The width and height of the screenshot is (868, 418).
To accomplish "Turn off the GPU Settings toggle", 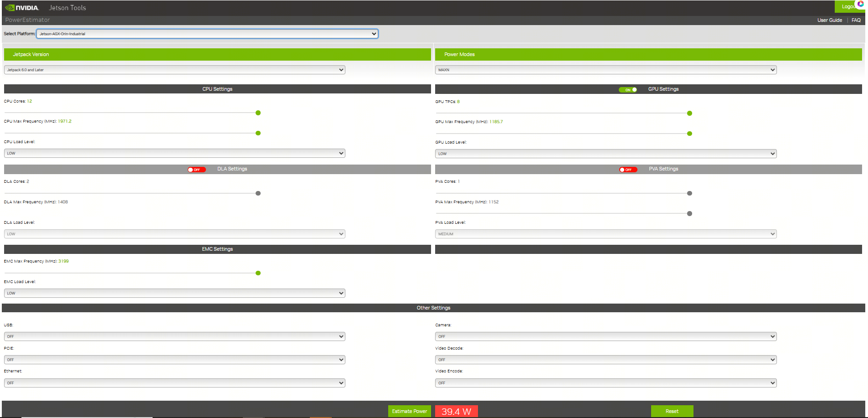I will 627,90.
